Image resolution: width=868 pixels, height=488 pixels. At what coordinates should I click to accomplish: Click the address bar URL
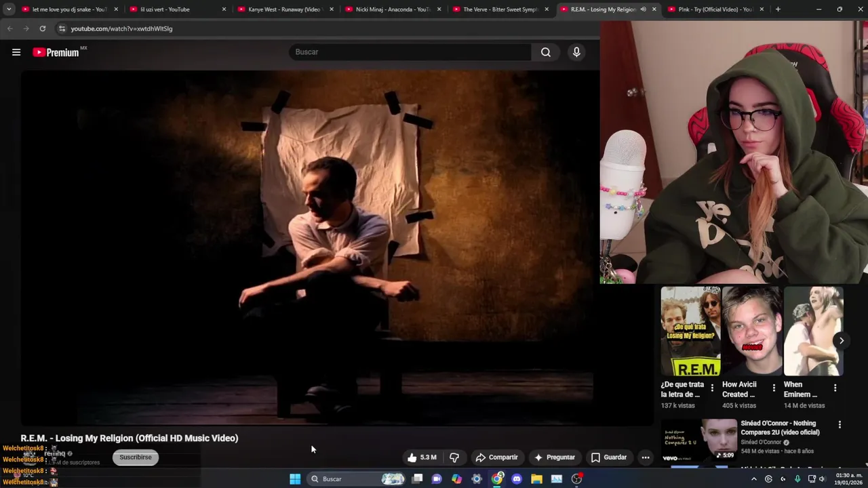[121, 28]
